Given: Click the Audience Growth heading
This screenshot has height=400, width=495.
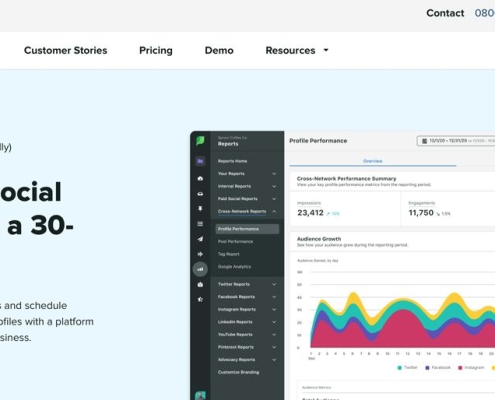Looking at the screenshot, I should pos(319,239).
